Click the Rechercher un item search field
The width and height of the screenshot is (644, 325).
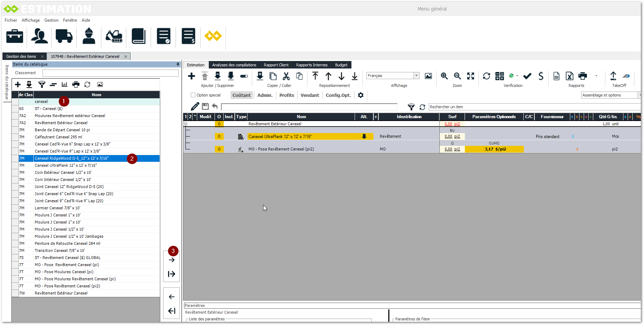click(x=532, y=107)
